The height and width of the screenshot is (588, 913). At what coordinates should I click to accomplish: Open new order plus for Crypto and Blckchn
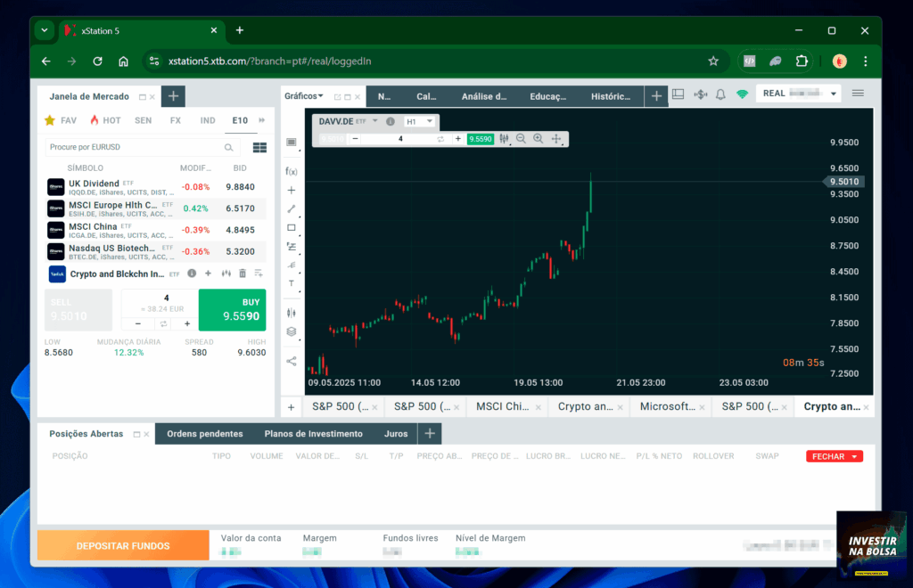pyautogui.click(x=208, y=274)
